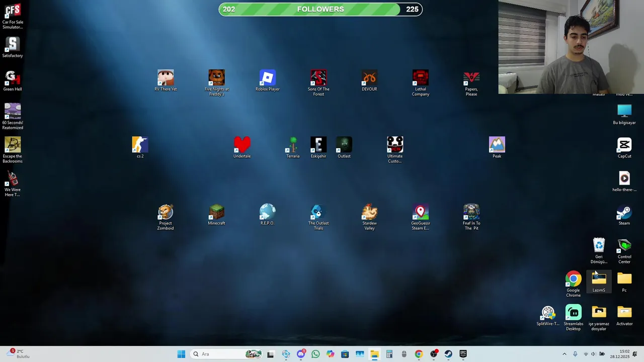This screenshot has width=644, height=362.
Task: Select the Outlast game icon
Action: click(x=344, y=148)
